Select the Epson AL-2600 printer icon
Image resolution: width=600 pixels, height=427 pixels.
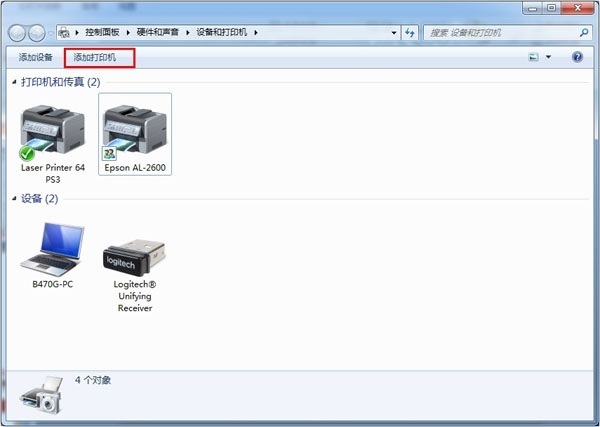click(135, 133)
